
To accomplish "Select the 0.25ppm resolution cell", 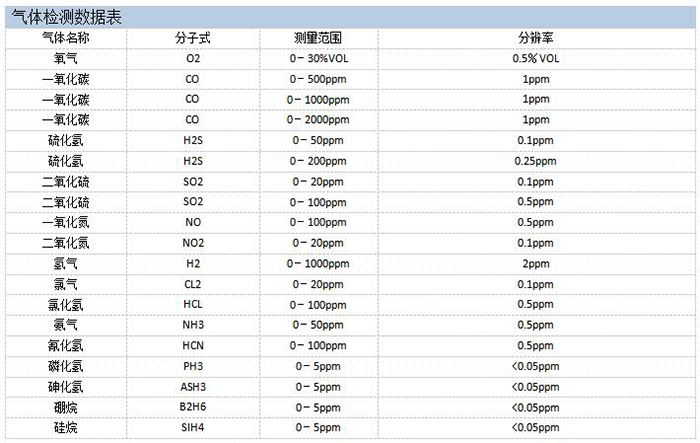I will [535, 160].
